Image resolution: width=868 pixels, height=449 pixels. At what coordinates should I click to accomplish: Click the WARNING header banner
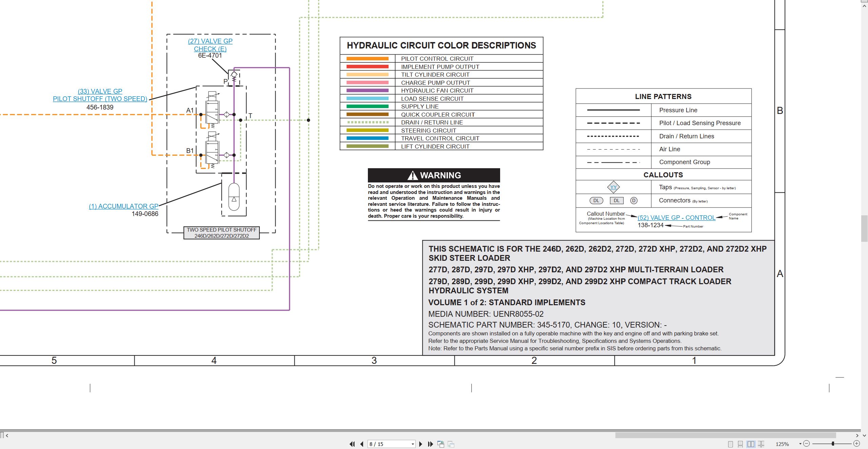(x=434, y=175)
